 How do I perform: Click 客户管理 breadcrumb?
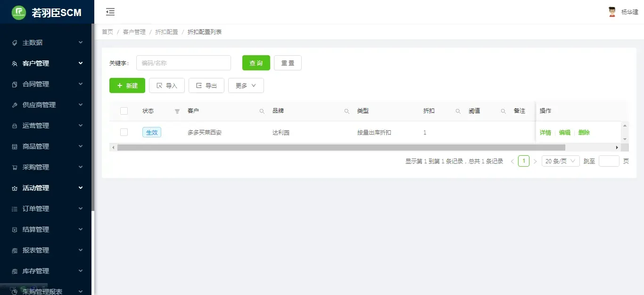[134, 32]
